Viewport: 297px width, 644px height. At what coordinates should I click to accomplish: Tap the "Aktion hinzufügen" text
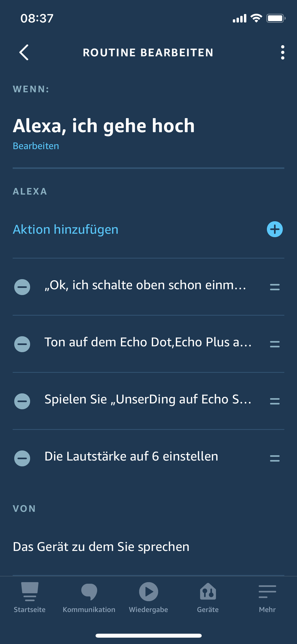[x=66, y=229]
